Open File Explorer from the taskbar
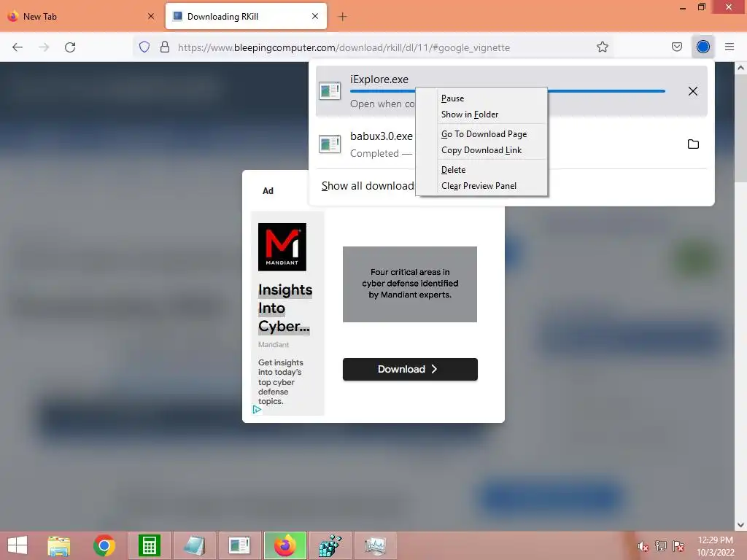 click(x=59, y=545)
